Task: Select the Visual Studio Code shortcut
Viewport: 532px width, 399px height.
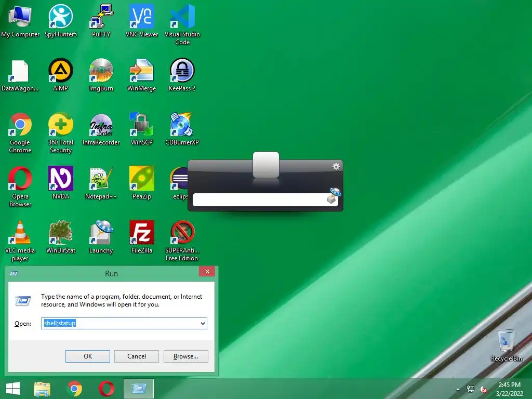Action: pyautogui.click(x=182, y=24)
